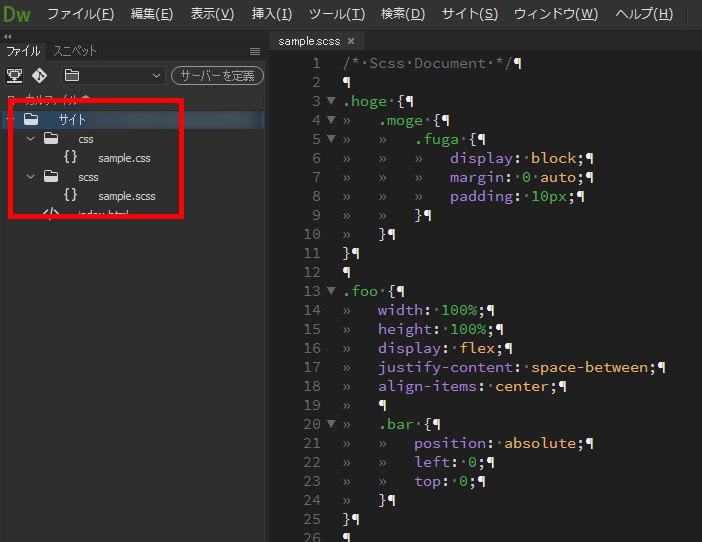Viewport: 702px width, 542px height.
Task: Click the サーバーを定義 button
Action: [x=217, y=76]
